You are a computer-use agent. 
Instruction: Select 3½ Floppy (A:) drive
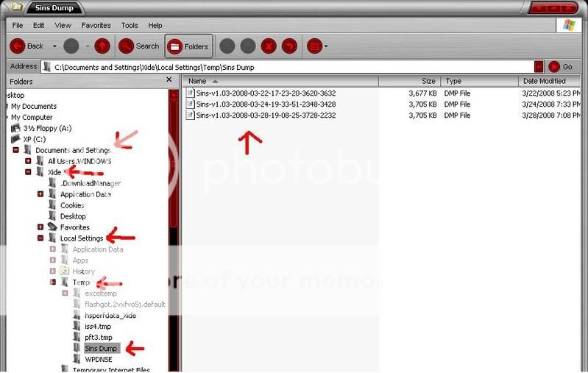point(47,128)
